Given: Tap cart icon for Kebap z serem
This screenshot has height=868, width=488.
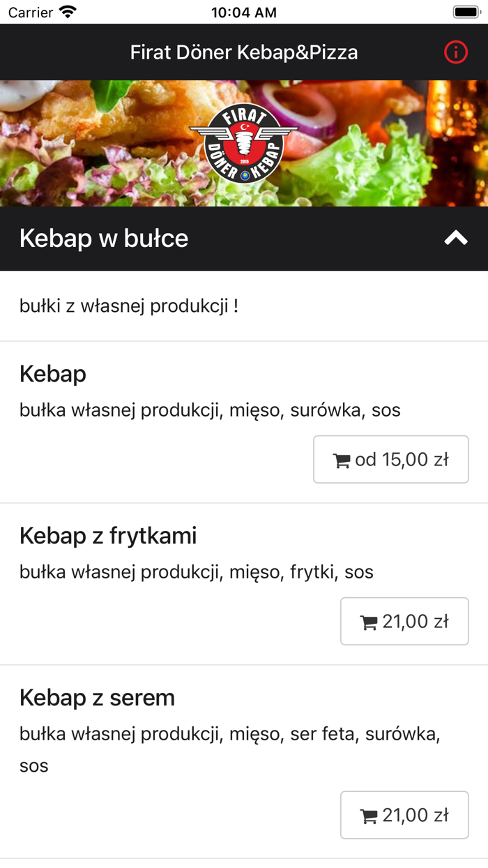Looking at the screenshot, I should coord(368,816).
